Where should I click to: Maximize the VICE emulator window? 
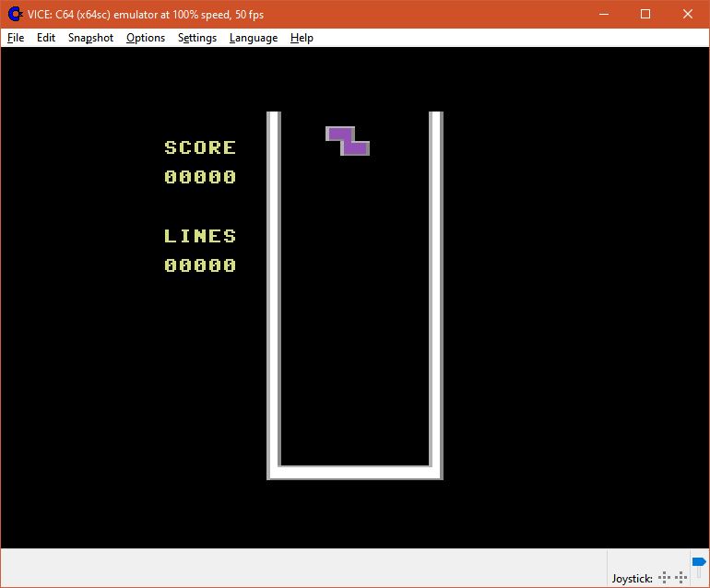point(645,14)
